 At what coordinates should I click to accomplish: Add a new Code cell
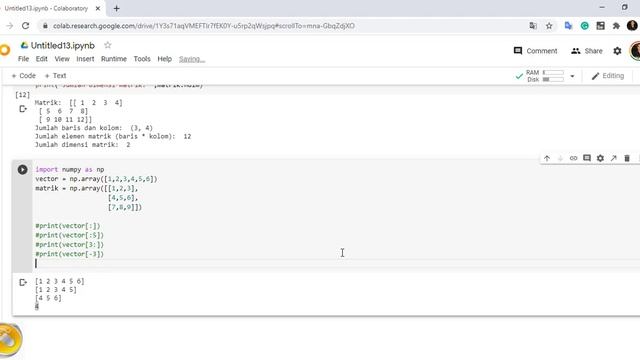pos(24,76)
